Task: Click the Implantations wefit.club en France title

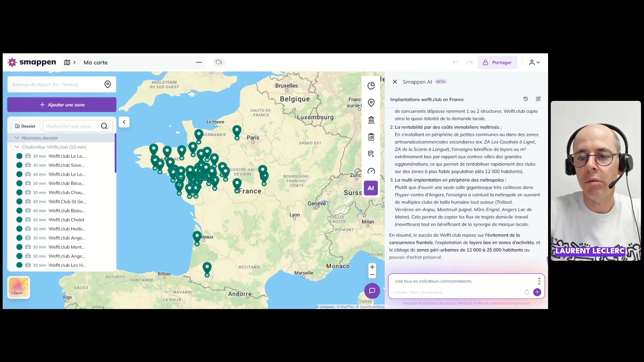Action: click(427, 100)
